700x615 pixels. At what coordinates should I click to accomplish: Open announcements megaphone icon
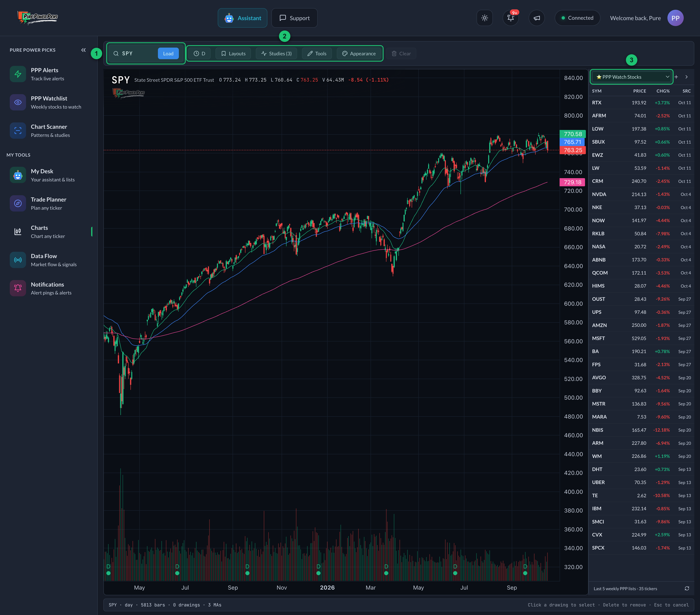(x=537, y=18)
